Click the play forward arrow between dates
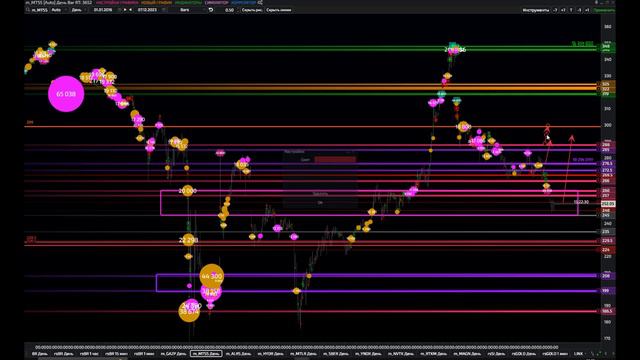This screenshot has width=640, height=360. [x=125, y=10]
